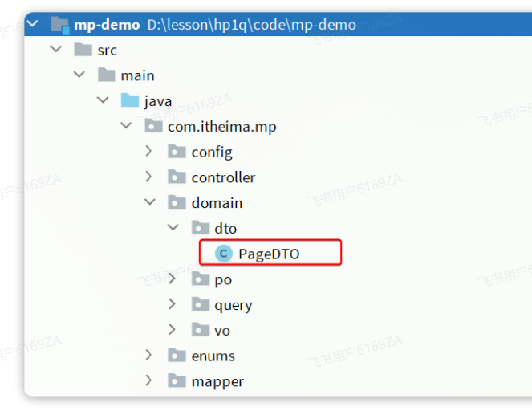Screen dimensions: 532x411
Task: Click the src folder icon
Action: tap(83, 50)
